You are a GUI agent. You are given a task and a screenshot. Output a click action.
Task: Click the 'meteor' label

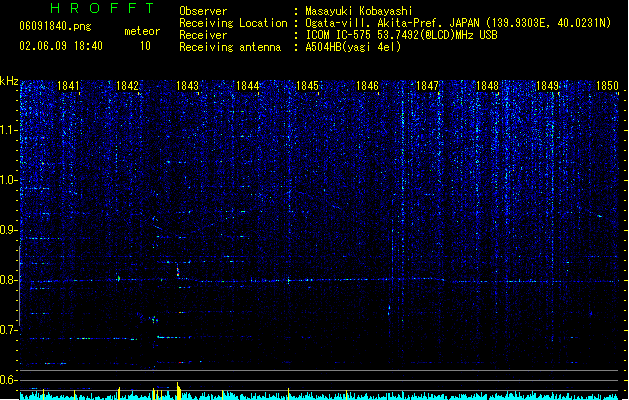pyautogui.click(x=142, y=31)
